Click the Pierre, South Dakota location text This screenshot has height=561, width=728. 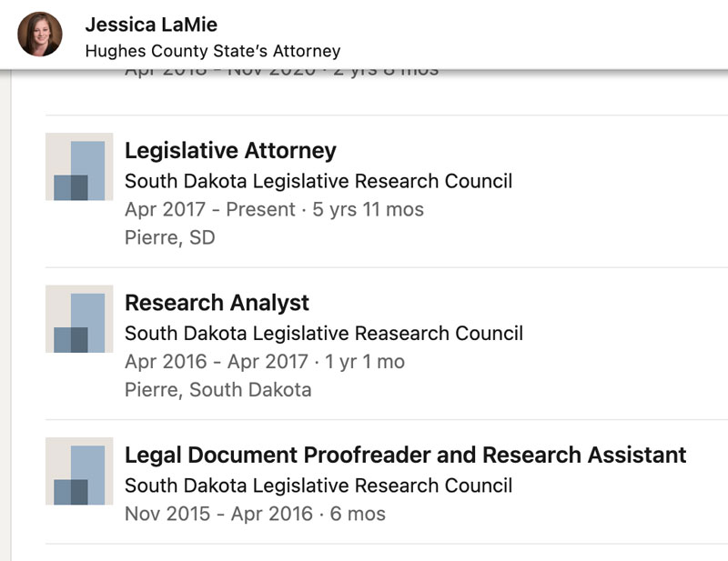218,390
